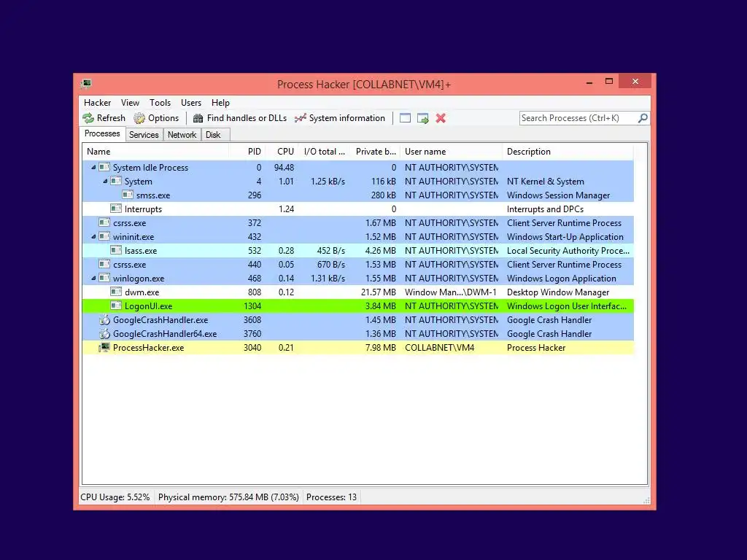Minimize the Process Hacker window
Screen dimensions: 747x560
point(589,82)
